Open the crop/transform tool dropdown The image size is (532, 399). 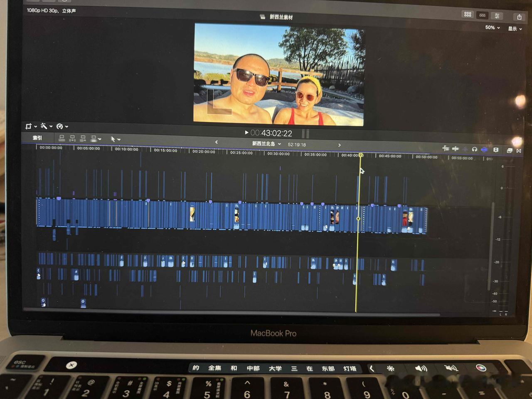pyautogui.click(x=31, y=126)
